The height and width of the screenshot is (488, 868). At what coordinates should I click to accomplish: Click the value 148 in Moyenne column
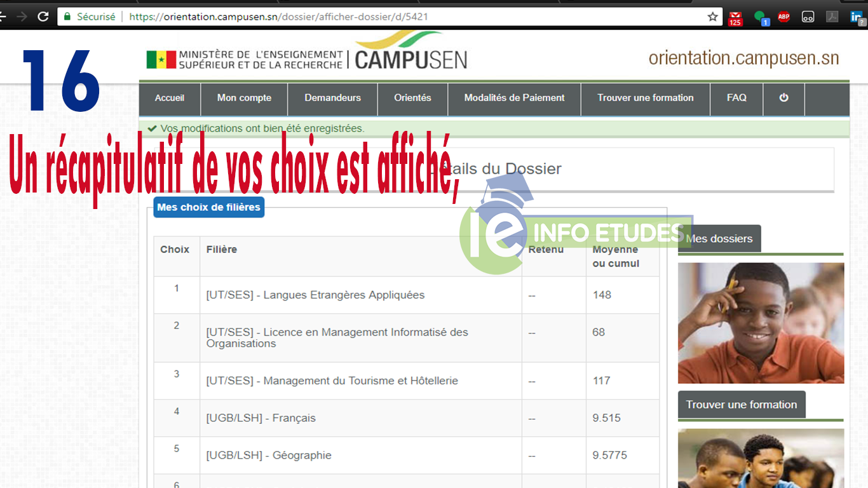pos(602,295)
